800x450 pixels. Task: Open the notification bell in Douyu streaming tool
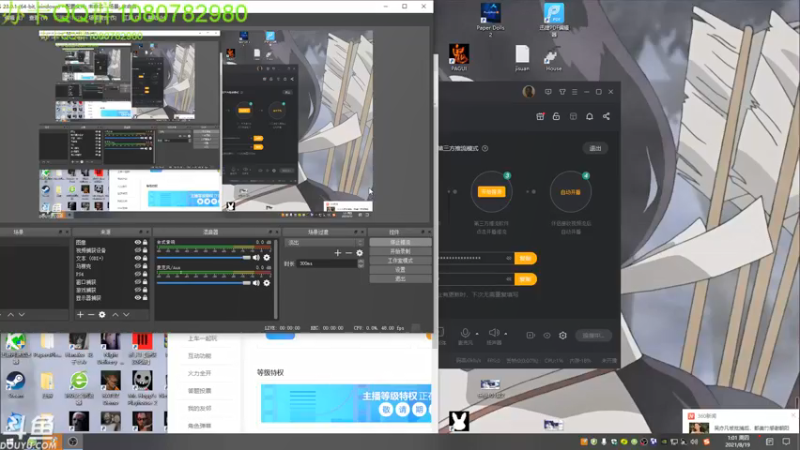(589, 116)
